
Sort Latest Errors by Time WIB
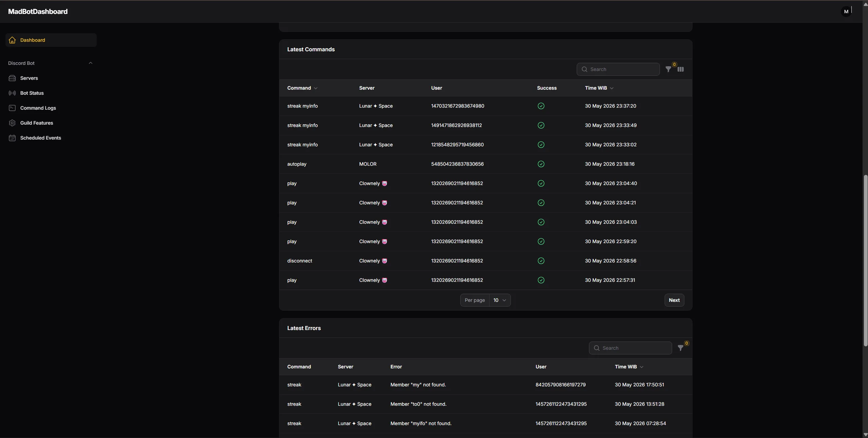click(x=629, y=367)
